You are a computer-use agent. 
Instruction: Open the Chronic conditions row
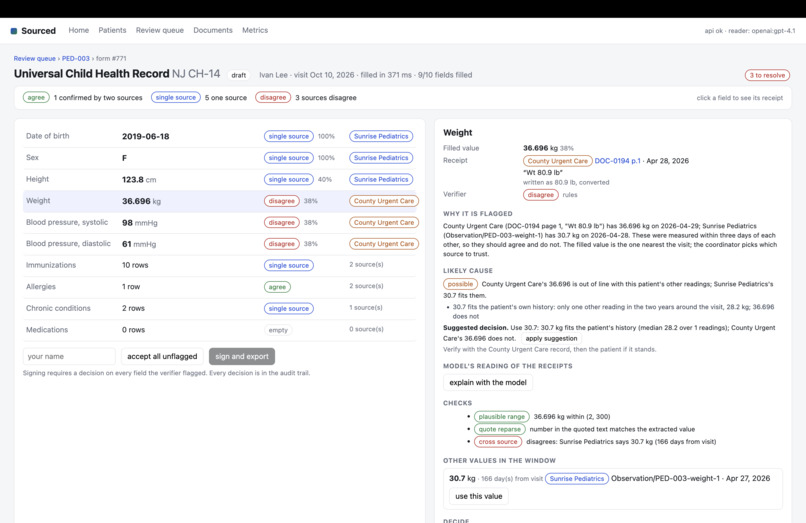[219, 309]
